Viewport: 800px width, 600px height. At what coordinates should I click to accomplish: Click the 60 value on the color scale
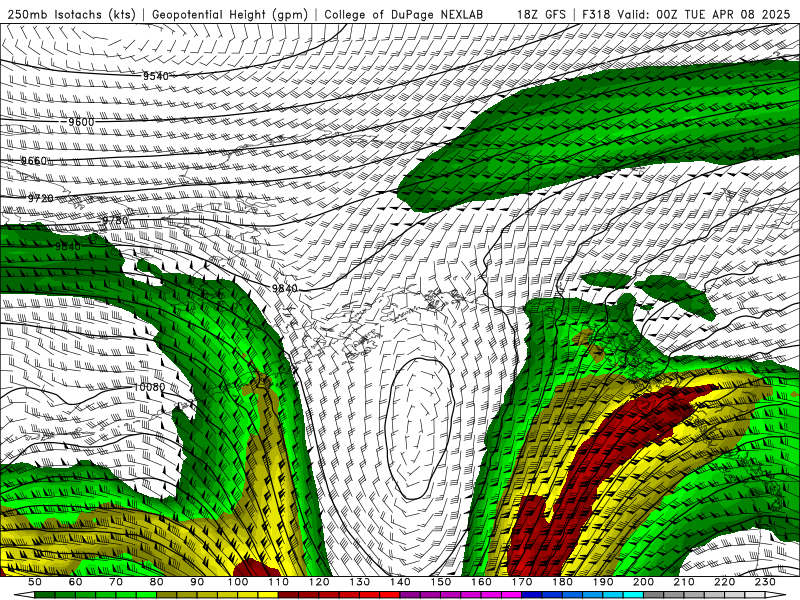(x=76, y=582)
